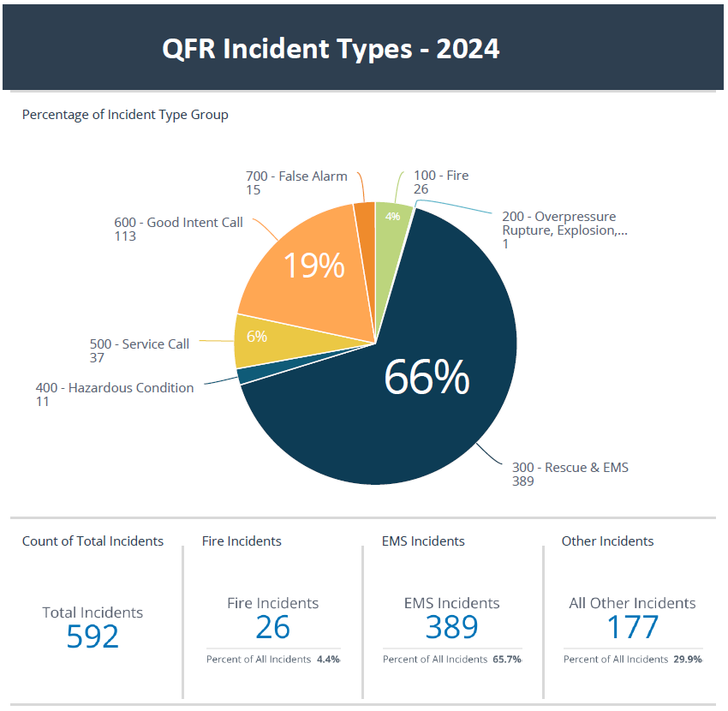Click the '600 - Good Intent Call' label
The height and width of the screenshot is (711, 728).
pyautogui.click(x=178, y=223)
